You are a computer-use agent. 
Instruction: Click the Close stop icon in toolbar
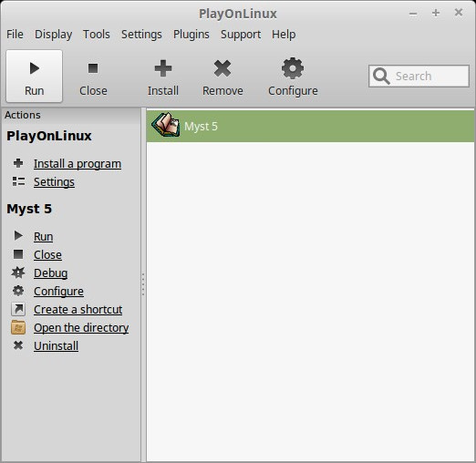[x=93, y=68]
